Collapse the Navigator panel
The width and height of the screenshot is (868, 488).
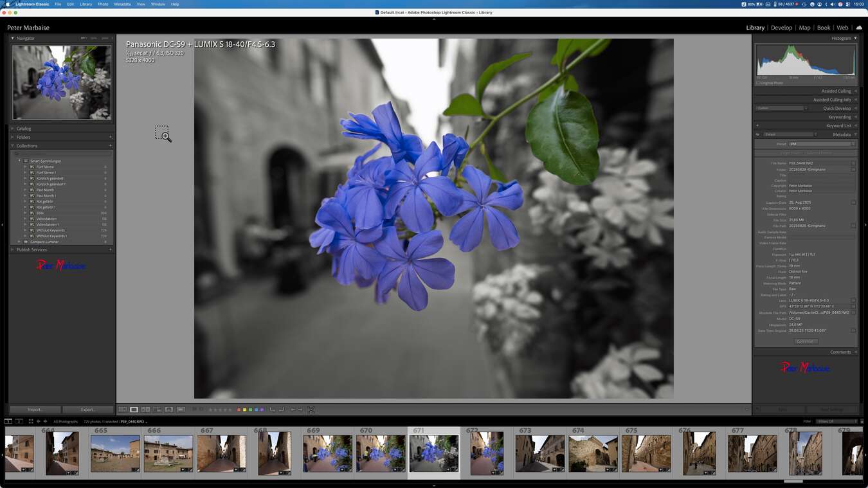pos(12,38)
